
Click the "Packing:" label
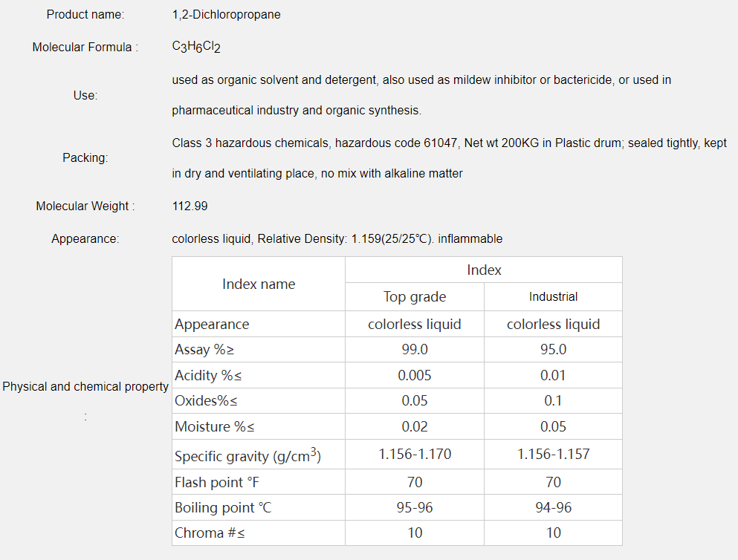[x=85, y=157]
